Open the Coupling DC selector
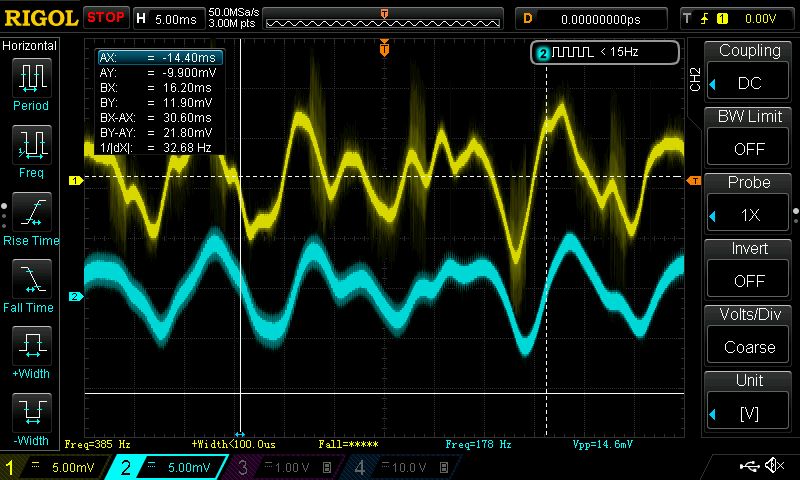800x480 pixels. coord(749,69)
